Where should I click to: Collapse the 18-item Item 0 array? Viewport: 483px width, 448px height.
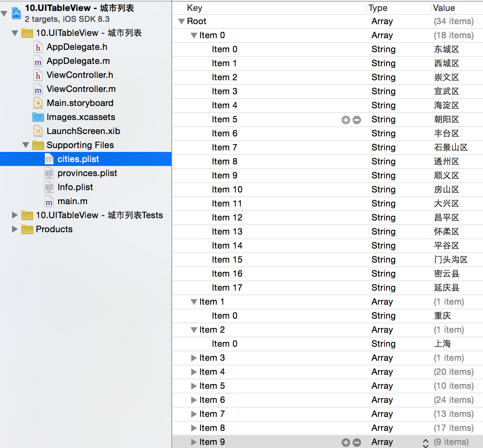pyautogui.click(x=194, y=35)
